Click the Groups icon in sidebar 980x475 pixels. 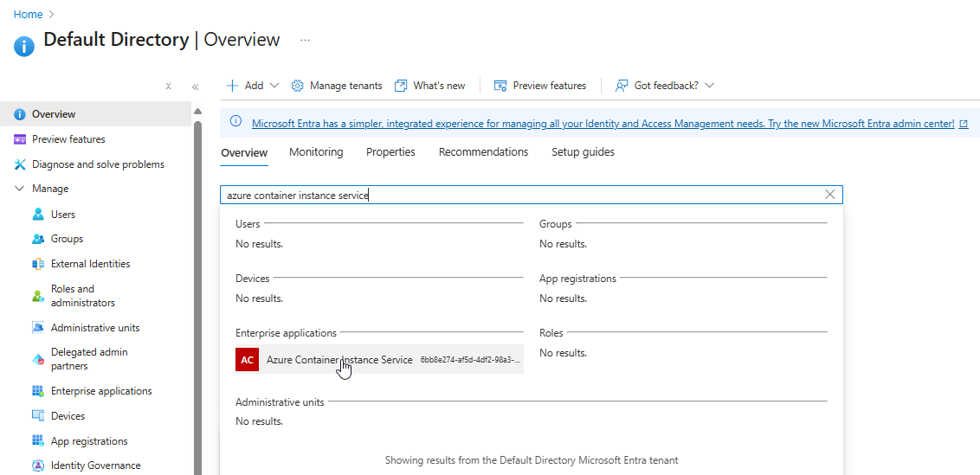(38, 239)
